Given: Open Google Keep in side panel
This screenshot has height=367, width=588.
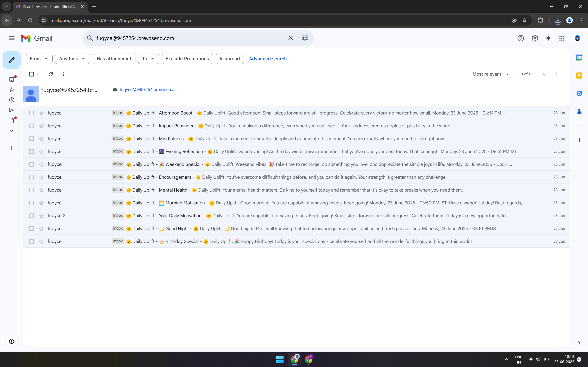Looking at the screenshot, I should tap(579, 75).
